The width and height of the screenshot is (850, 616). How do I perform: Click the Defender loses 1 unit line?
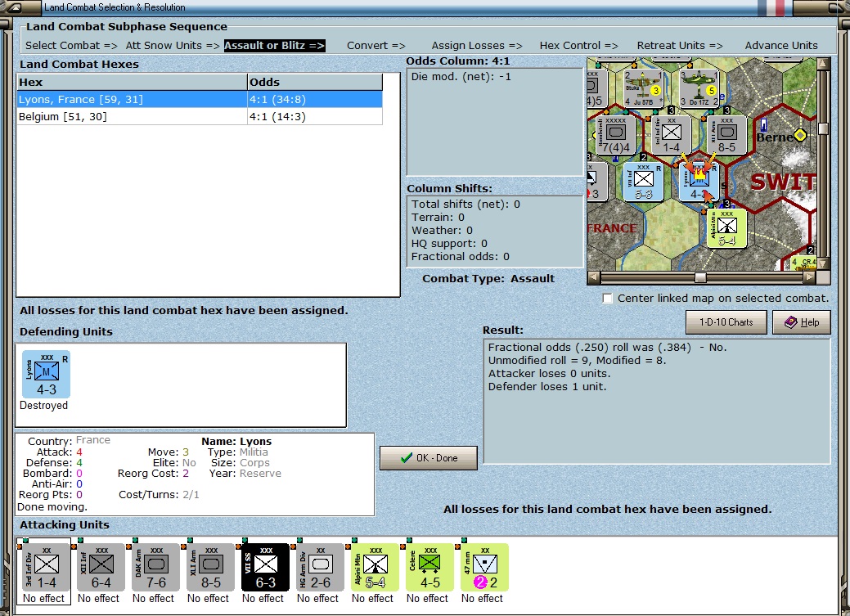coord(547,387)
